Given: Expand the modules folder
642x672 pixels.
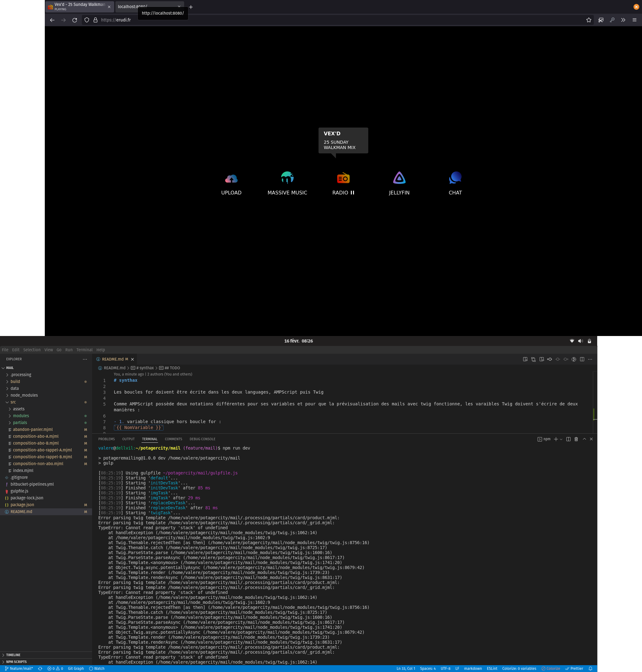Looking at the screenshot, I should coord(21,416).
